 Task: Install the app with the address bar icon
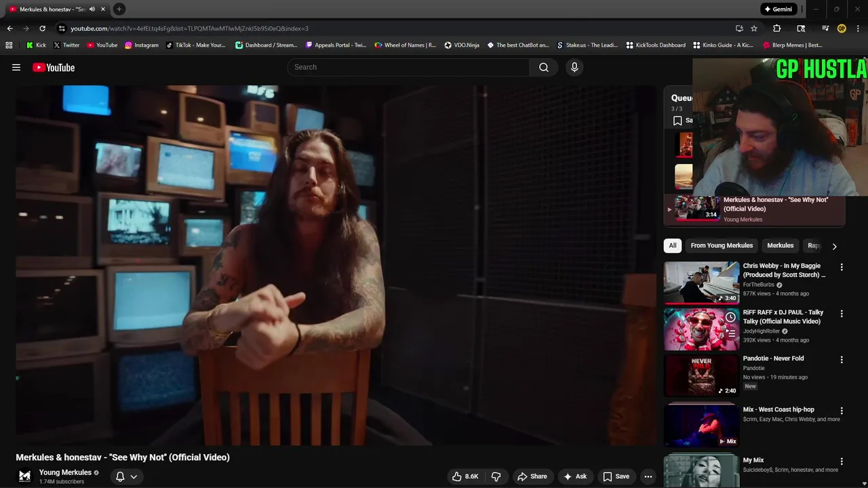[x=739, y=28]
